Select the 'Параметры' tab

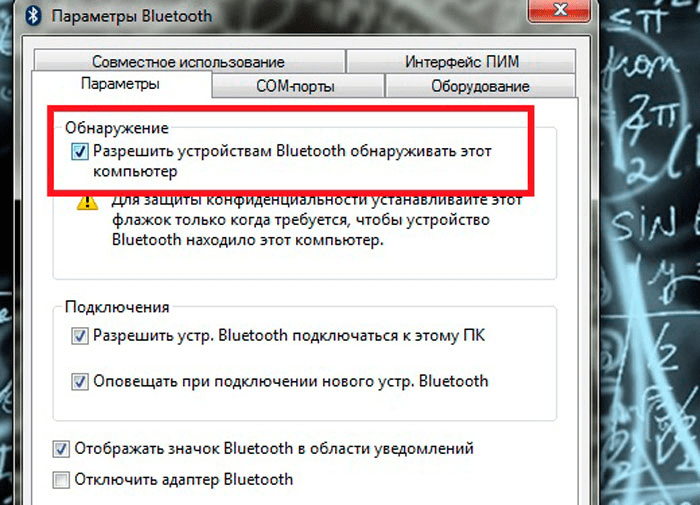tap(121, 84)
